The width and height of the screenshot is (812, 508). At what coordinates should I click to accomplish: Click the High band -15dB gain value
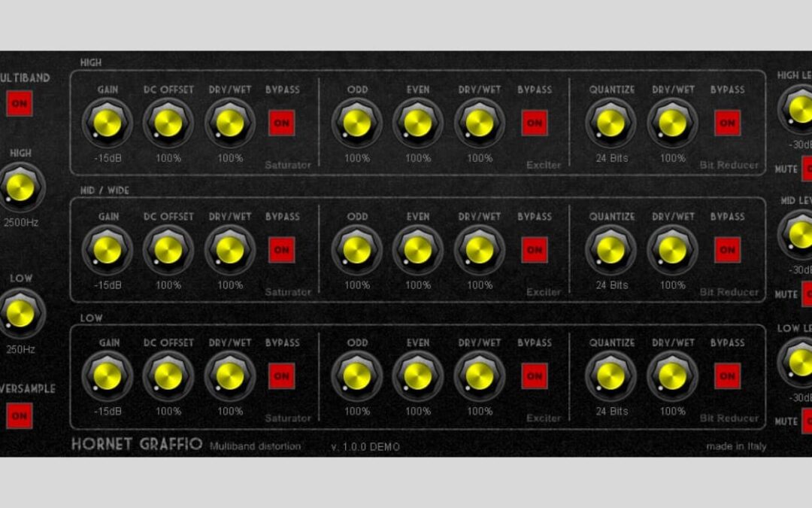(108, 158)
